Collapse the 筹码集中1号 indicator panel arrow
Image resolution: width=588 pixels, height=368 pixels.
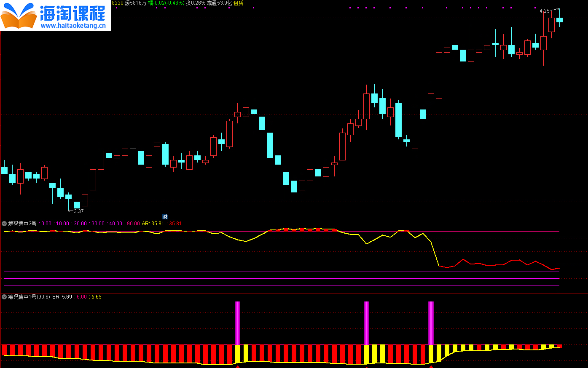point(4,297)
